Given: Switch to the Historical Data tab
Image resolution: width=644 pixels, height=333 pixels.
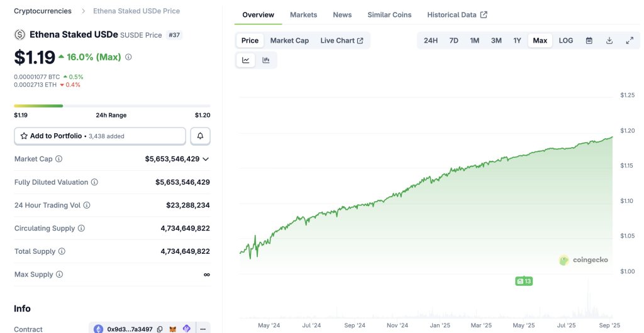Looking at the screenshot, I should [x=457, y=14].
